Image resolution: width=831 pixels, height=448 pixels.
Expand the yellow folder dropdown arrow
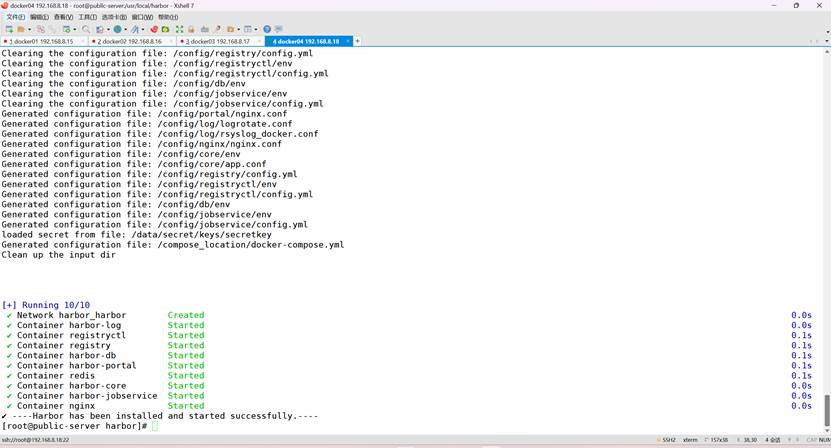(x=239, y=29)
